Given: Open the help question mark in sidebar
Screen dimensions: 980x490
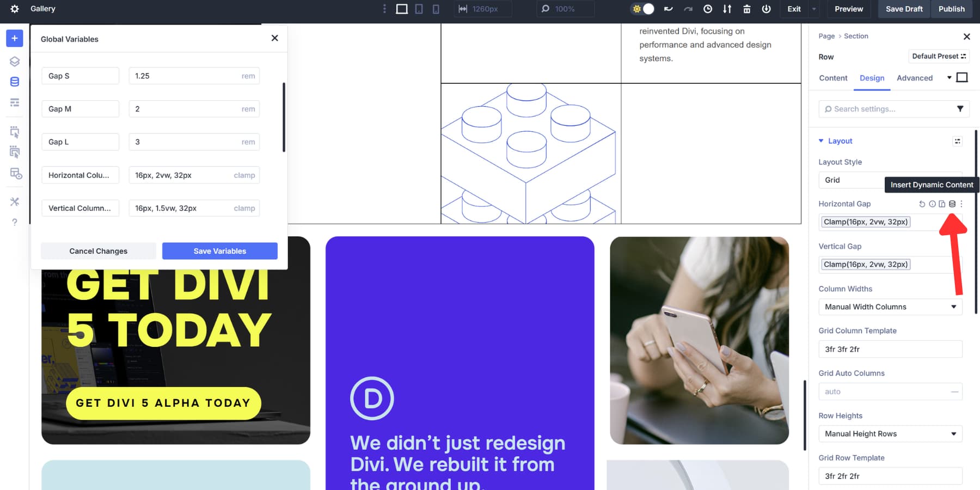Looking at the screenshot, I should tap(15, 222).
